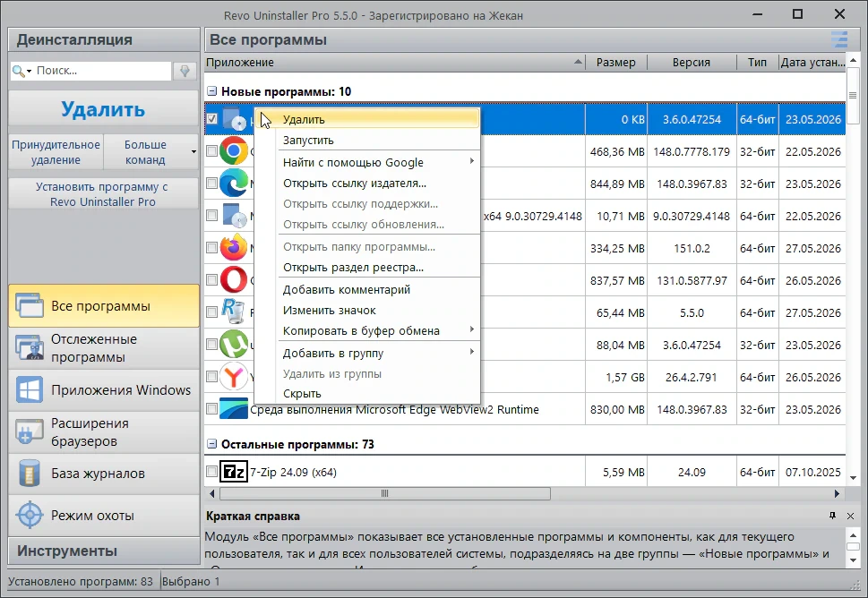868x598 pixels.
Task: Click the Больше команд button
Action: 146,151
